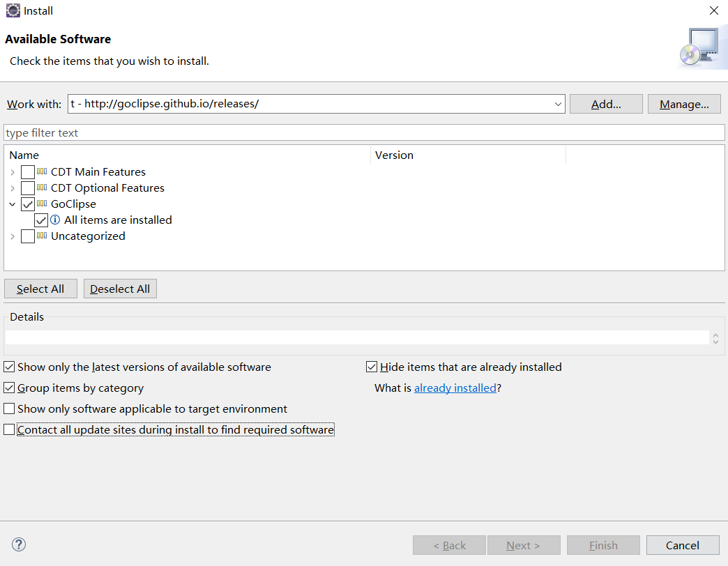Select the CDT Optional Features label
Screen dimensions: 728x566
click(x=107, y=188)
